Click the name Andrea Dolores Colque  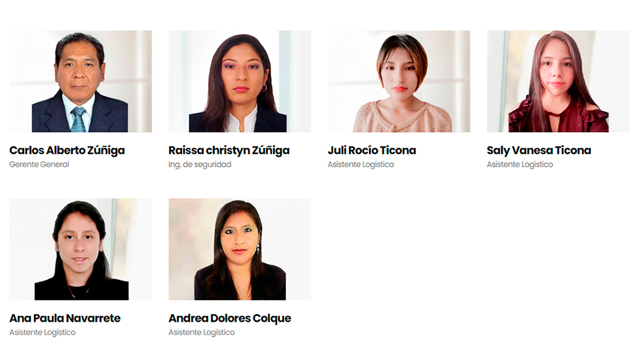(230, 318)
